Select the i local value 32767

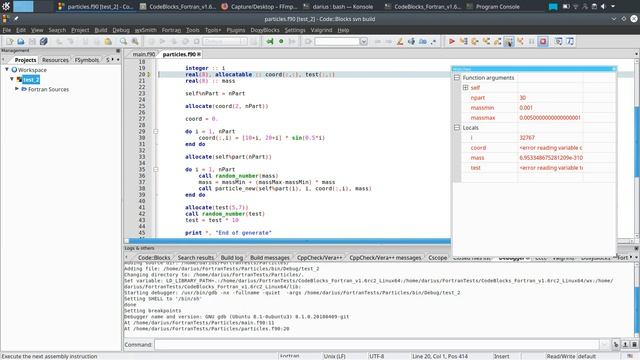pos(527,138)
